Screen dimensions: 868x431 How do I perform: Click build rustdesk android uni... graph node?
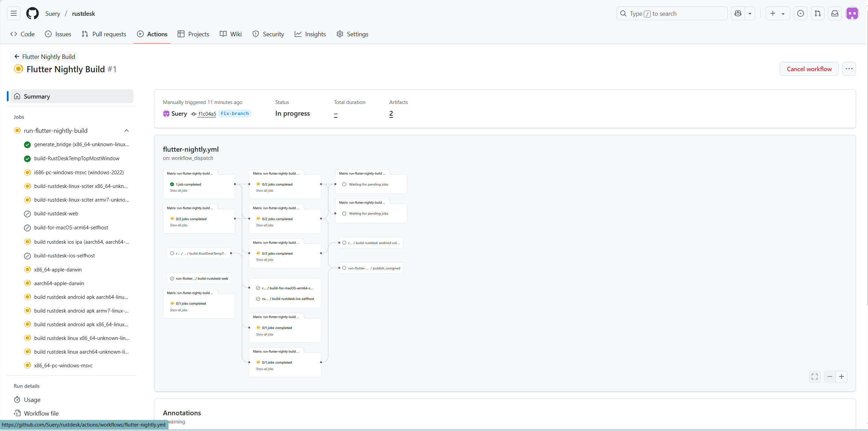[371, 243]
